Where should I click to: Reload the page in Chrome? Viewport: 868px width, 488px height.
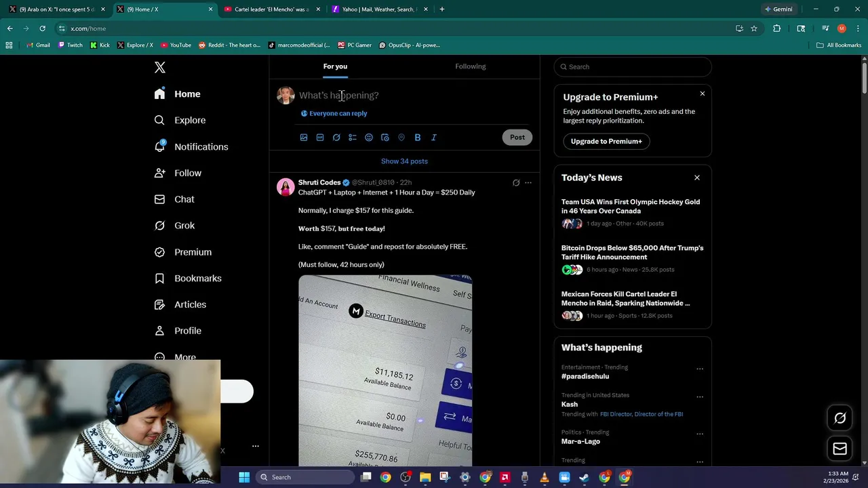[42, 28]
